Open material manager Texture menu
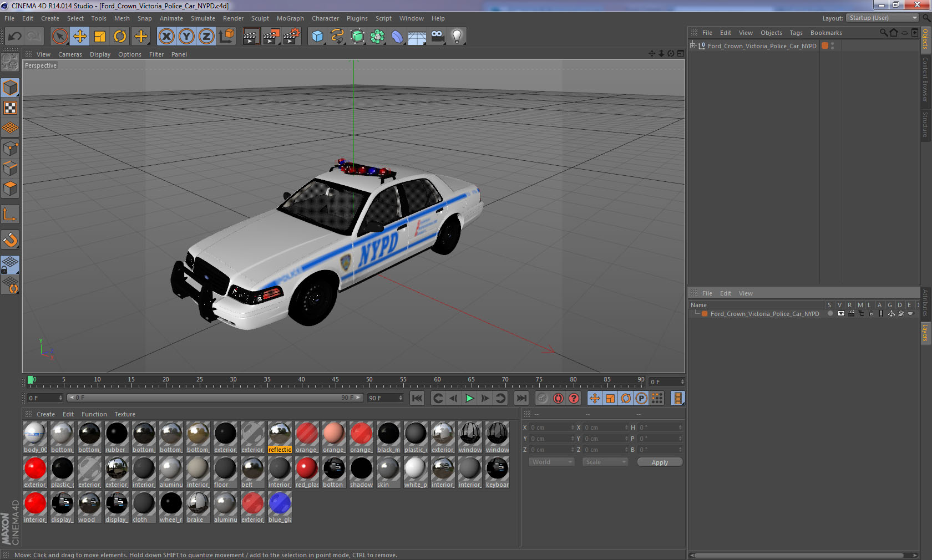The image size is (932, 560). [125, 414]
